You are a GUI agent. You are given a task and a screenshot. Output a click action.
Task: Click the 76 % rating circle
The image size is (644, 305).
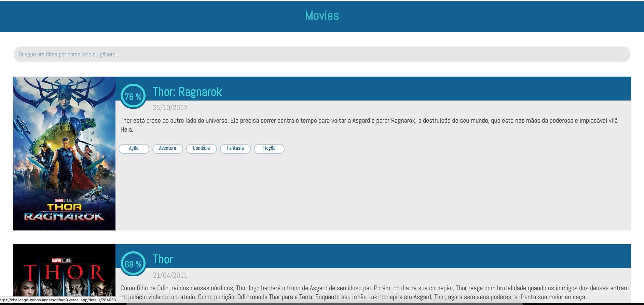click(x=133, y=96)
